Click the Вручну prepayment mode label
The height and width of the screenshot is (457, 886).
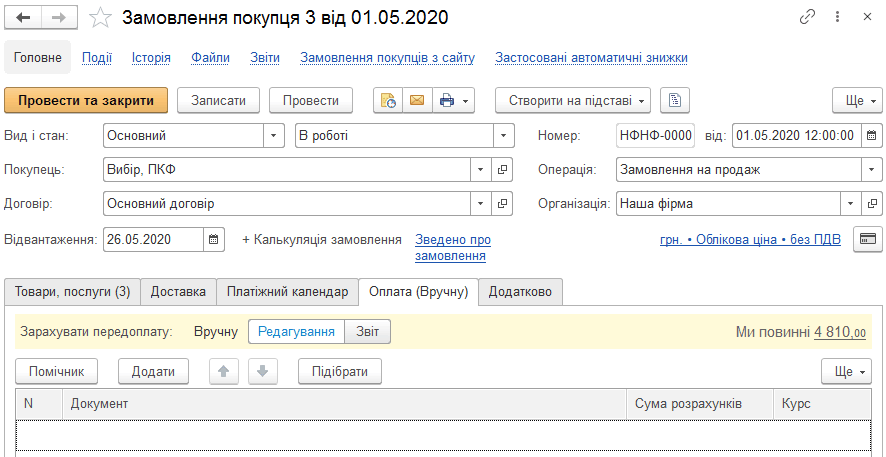[216, 332]
